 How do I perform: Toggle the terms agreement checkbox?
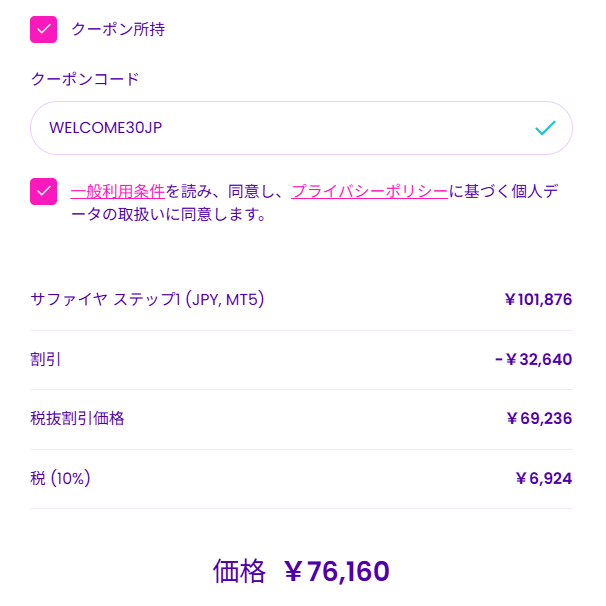click(44, 191)
